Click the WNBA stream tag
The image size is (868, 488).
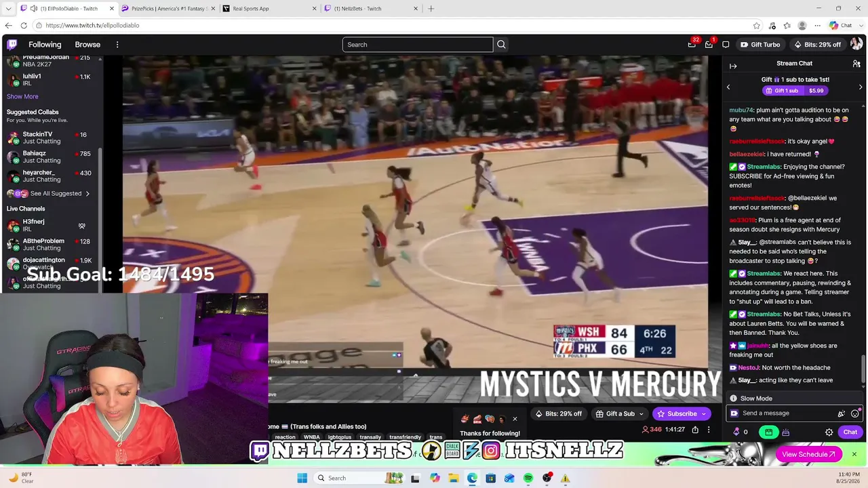[x=312, y=438]
